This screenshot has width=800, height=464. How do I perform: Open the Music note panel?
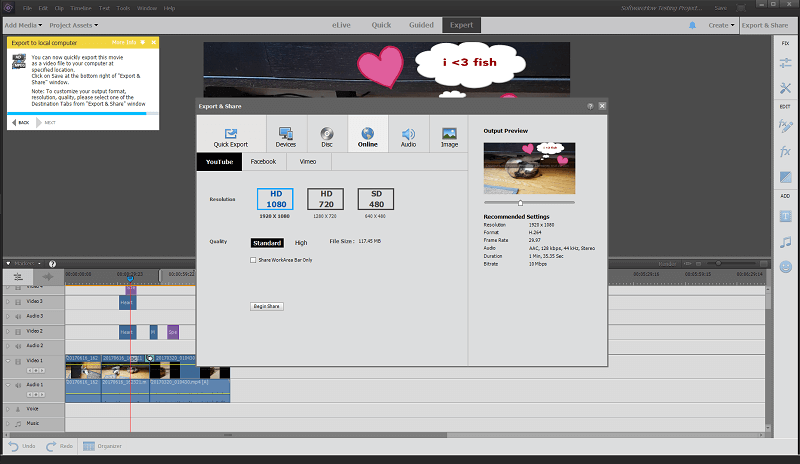click(x=785, y=242)
